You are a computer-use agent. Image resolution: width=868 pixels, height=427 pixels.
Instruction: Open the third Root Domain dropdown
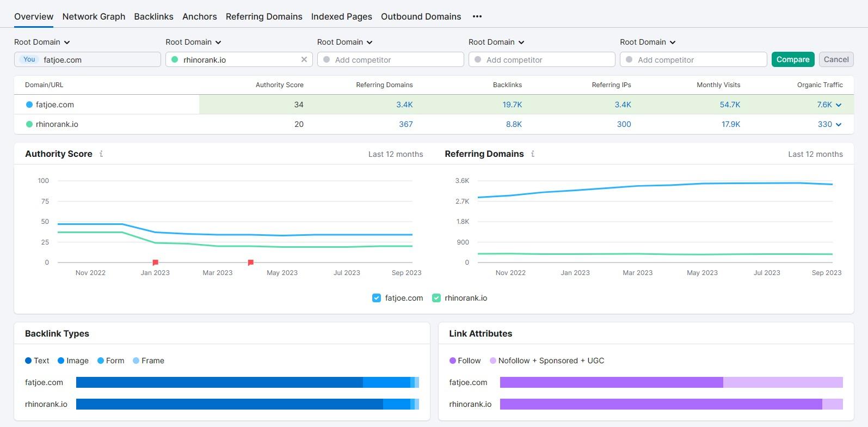coord(345,42)
